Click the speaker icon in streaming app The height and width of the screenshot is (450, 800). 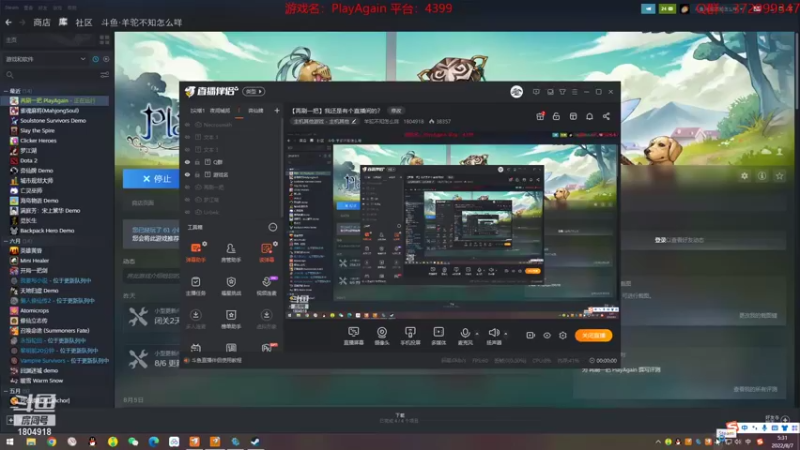click(x=493, y=333)
